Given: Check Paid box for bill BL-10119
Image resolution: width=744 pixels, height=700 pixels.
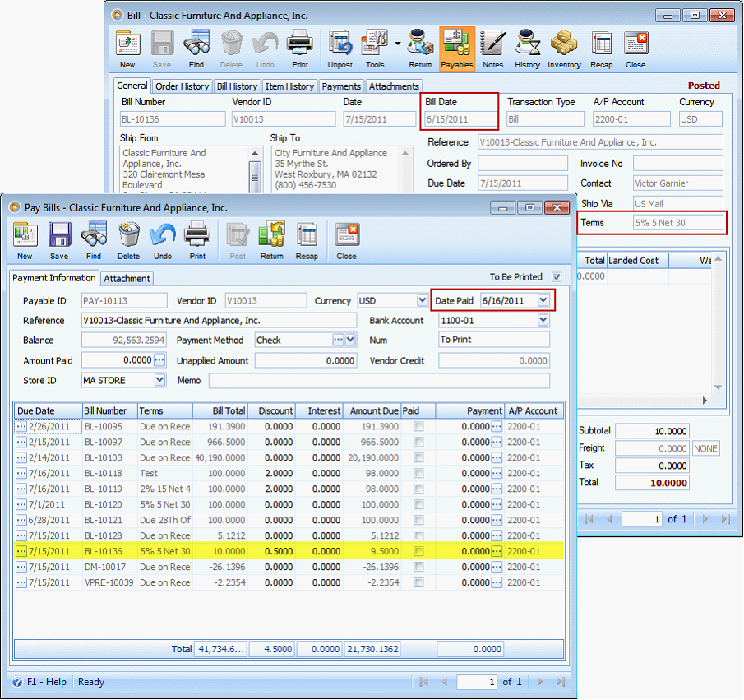Looking at the screenshot, I should pyautogui.click(x=418, y=489).
